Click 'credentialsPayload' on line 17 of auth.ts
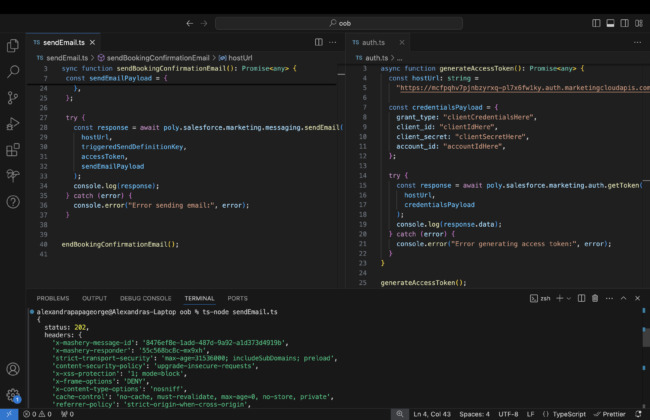 pyautogui.click(x=439, y=205)
